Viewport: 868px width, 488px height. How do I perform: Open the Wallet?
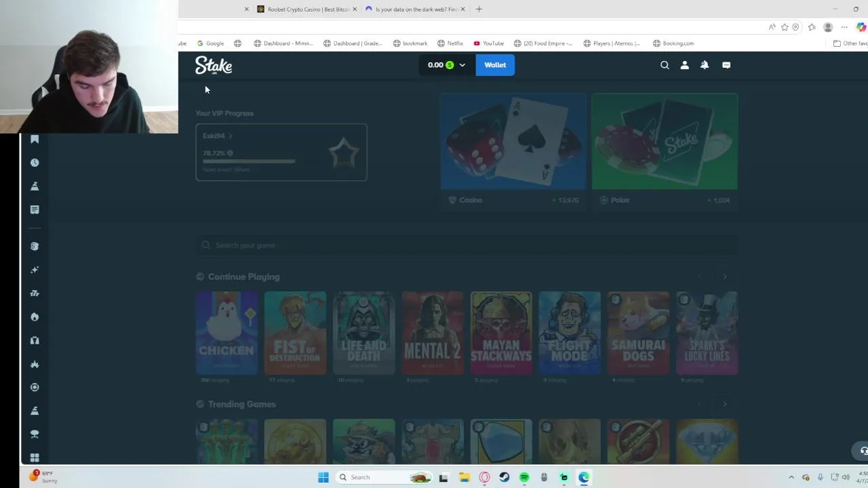coord(495,65)
